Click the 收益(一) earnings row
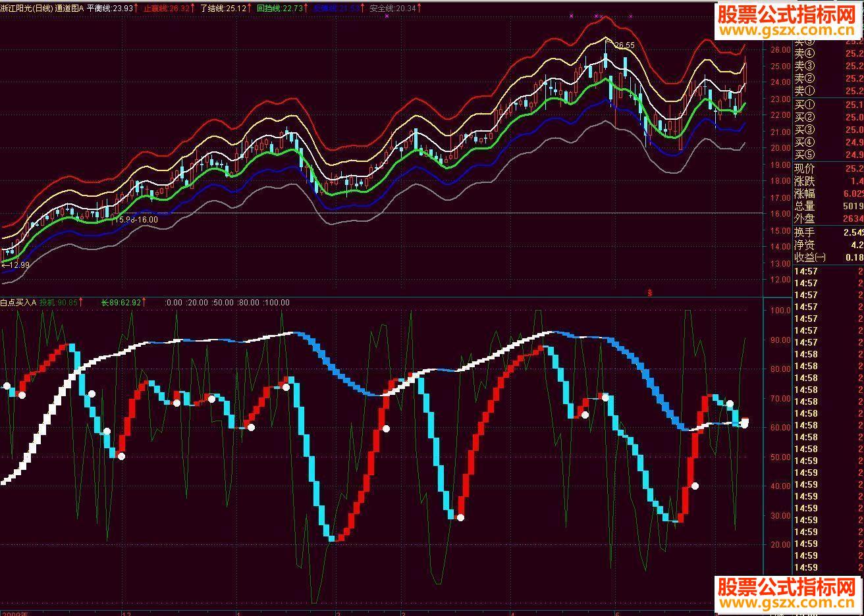864x616 pixels. coord(828,257)
